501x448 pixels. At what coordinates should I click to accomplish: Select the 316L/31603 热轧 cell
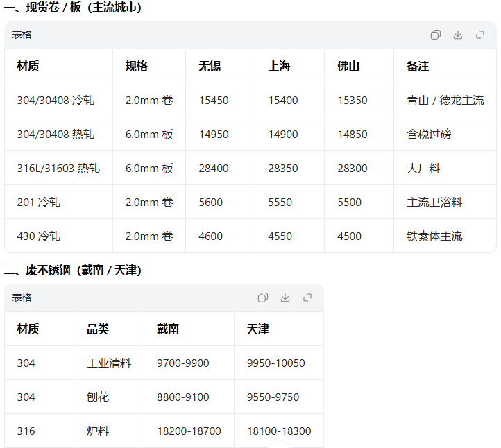tap(58, 168)
